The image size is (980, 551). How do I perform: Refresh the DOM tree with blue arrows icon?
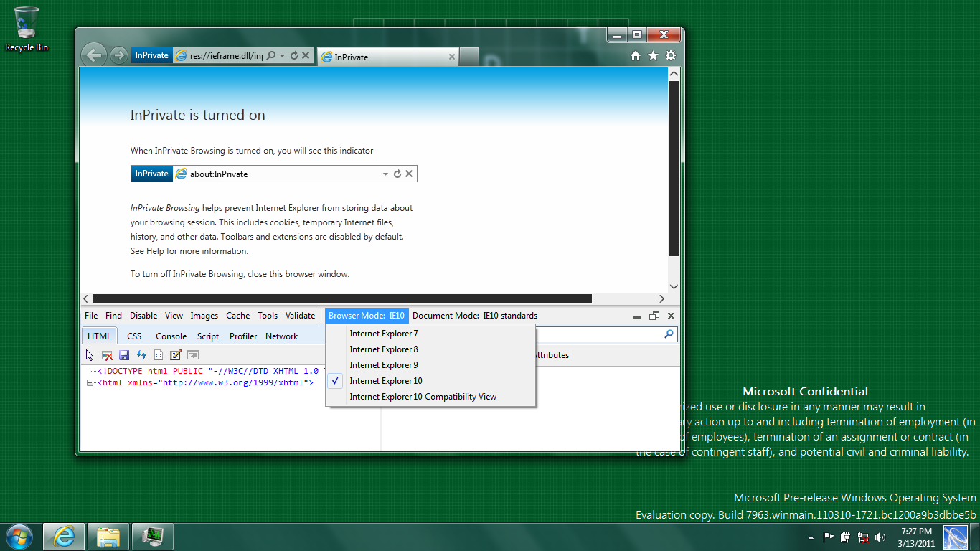coord(141,355)
